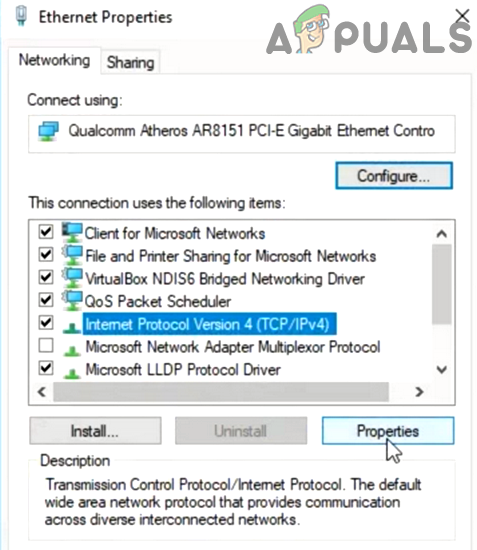Screen dimensions: 477x550
Task: Click the Configure... button
Action: tap(394, 176)
